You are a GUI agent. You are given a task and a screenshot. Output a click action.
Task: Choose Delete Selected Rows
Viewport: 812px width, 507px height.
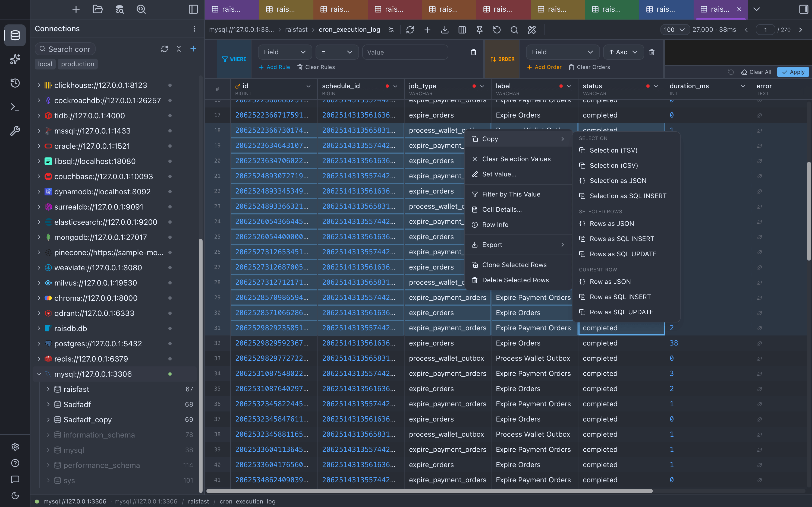[518, 280]
